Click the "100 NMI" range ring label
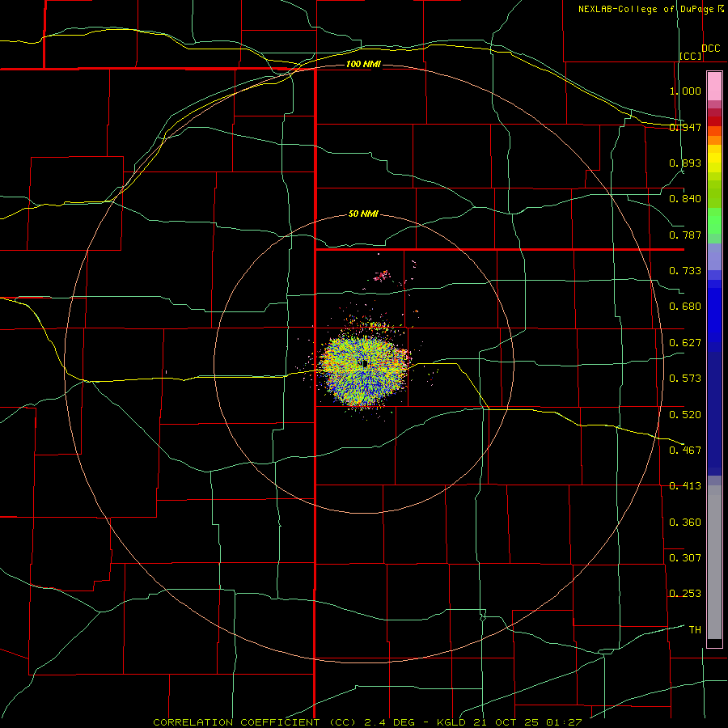Screen dimensions: 728x728 coord(363,64)
